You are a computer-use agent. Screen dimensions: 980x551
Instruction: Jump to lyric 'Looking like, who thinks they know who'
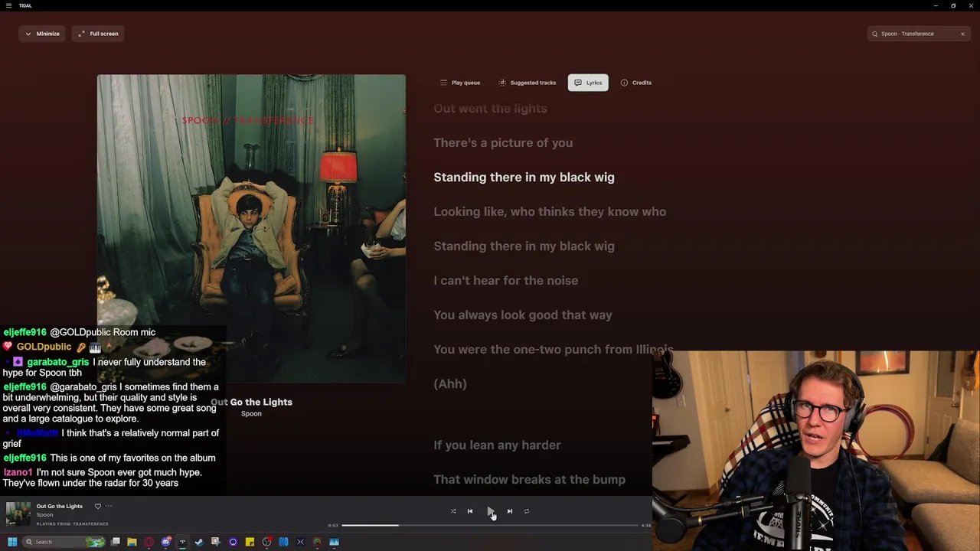coord(550,212)
